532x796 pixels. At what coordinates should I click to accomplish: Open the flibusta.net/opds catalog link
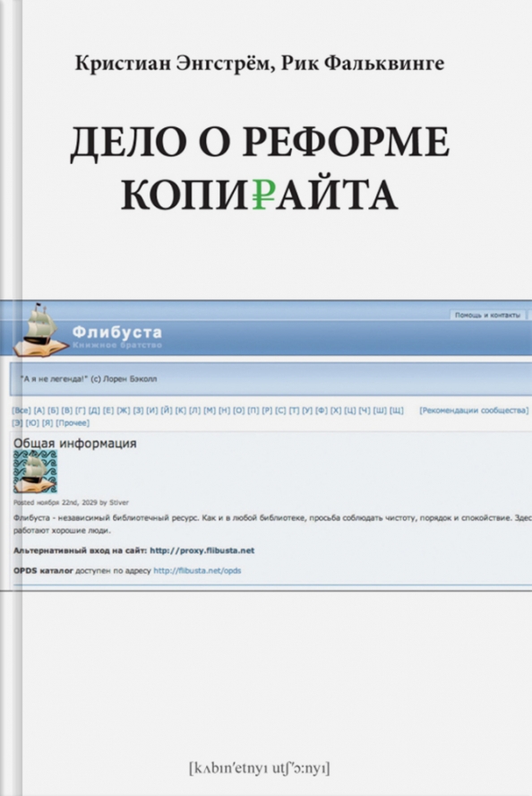(x=197, y=571)
